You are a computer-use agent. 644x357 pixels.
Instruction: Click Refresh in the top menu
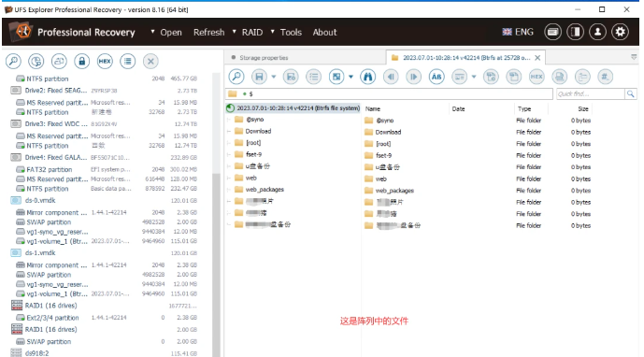[209, 32]
